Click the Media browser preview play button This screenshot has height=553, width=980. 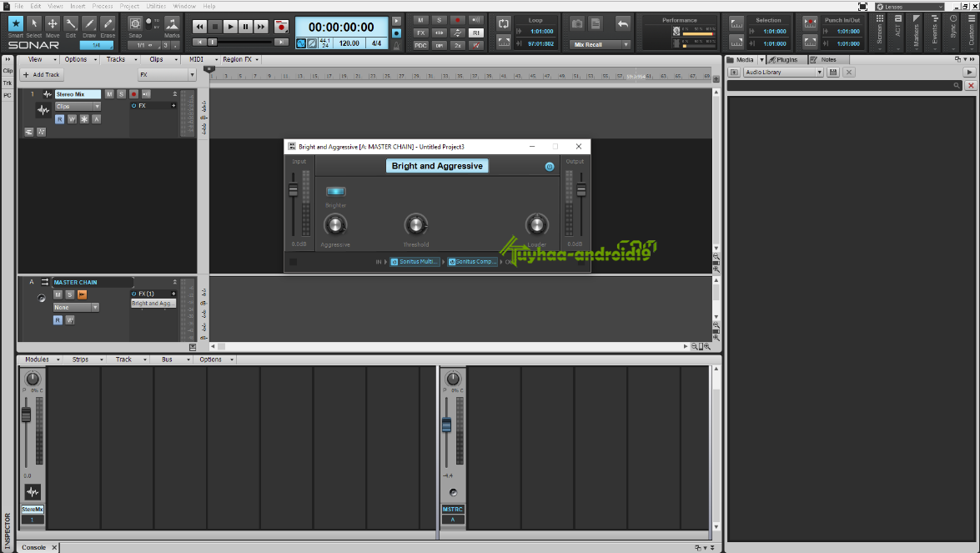click(969, 73)
